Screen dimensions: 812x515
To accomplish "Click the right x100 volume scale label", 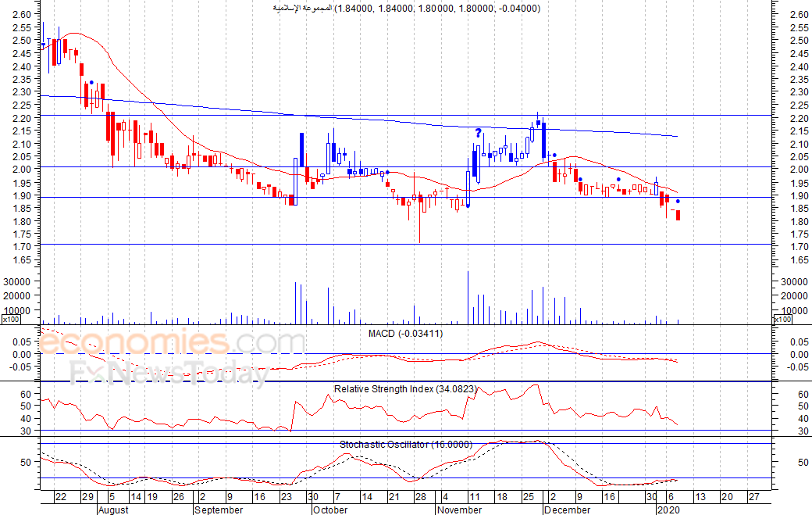I will [x=782, y=320].
